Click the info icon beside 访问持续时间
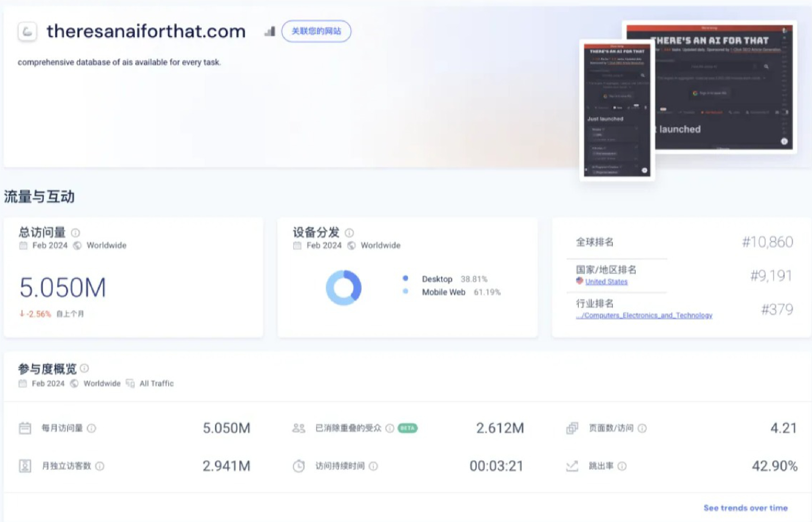The image size is (812, 522). [373, 466]
